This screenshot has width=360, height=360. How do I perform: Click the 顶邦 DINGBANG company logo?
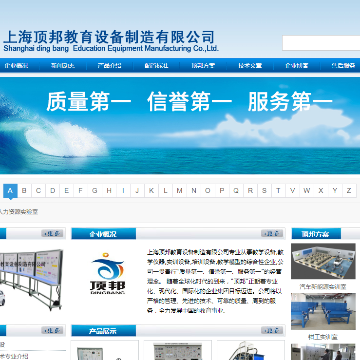pos(108,273)
